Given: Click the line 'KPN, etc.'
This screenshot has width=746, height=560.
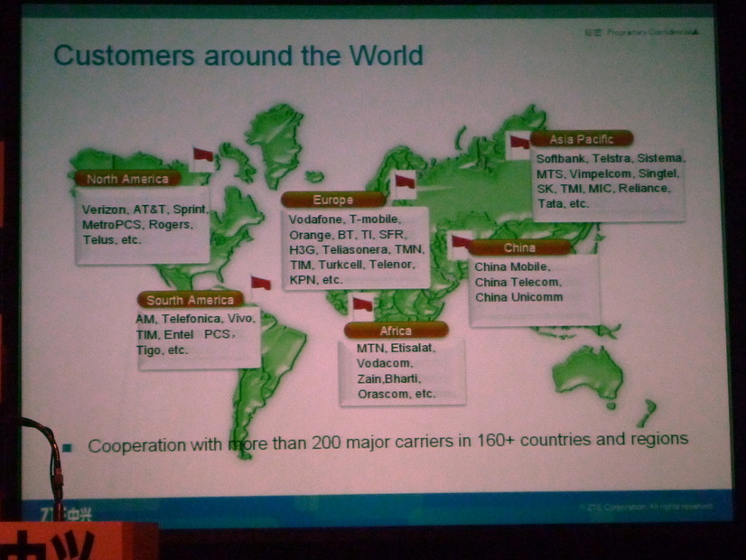Looking at the screenshot, I should 316,280.
